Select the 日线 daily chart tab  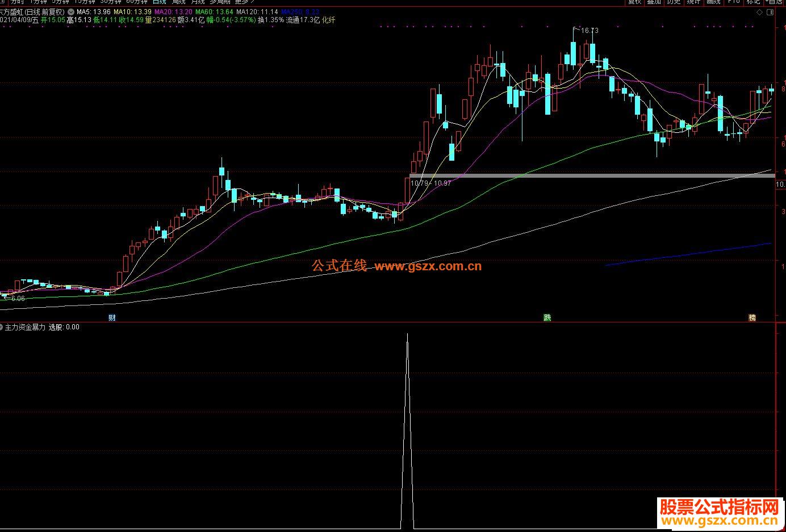(x=160, y=2)
